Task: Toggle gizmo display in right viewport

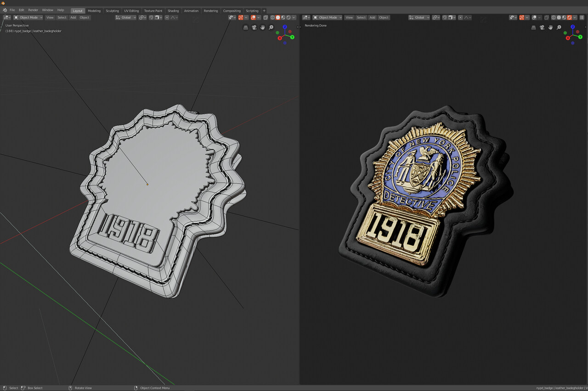Action: pyautogui.click(x=522, y=17)
